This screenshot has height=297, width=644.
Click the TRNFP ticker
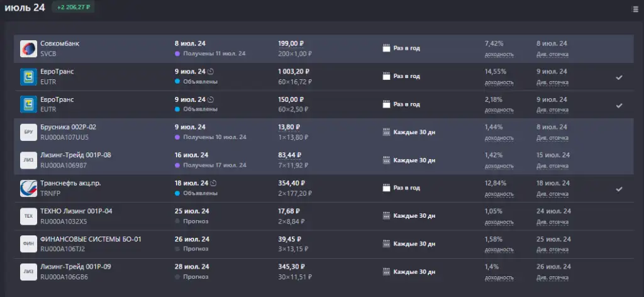click(x=49, y=193)
